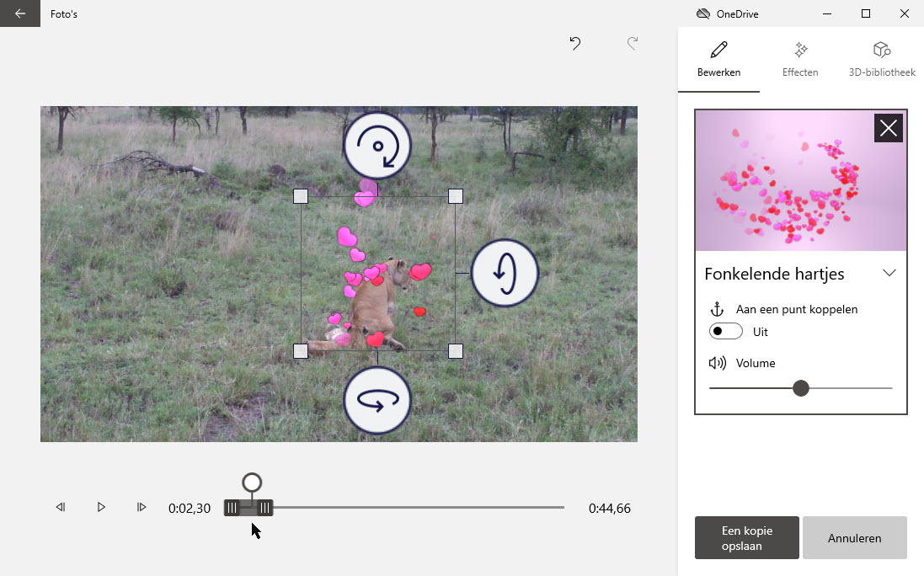
Task: Open the 3D-bibliotheek tab
Action: click(882, 60)
